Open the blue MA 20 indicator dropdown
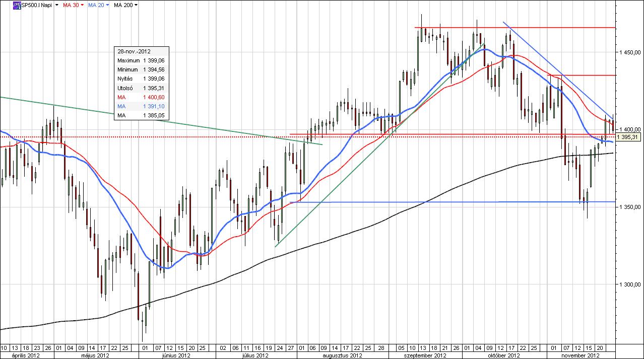The image size is (644, 359). tap(107, 5)
